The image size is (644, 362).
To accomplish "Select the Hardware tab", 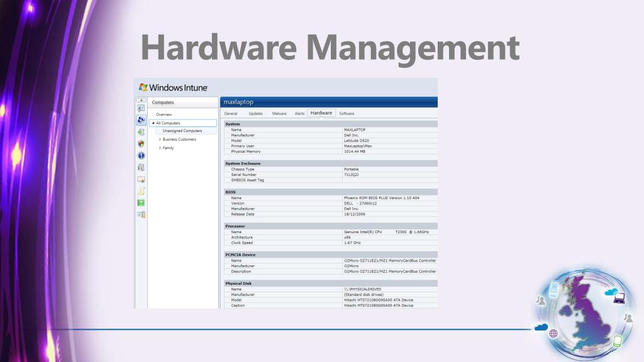I will pyautogui.click(x=321, y=113).
